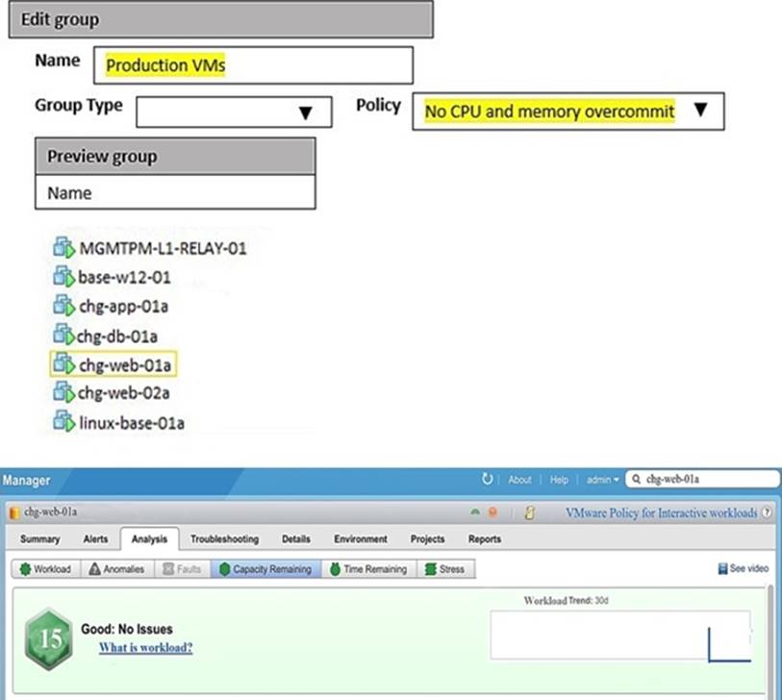Open the Reports tab
The width and height of the screenshot is (782, 700).
click(485, 539)
